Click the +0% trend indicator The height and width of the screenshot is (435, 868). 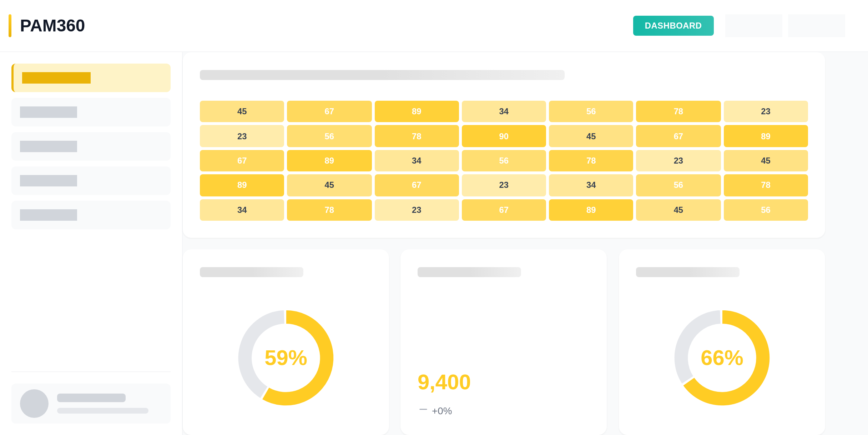441,411
